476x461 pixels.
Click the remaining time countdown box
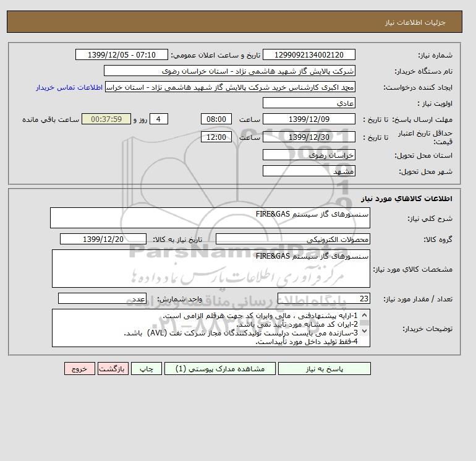tap(106, 119)
